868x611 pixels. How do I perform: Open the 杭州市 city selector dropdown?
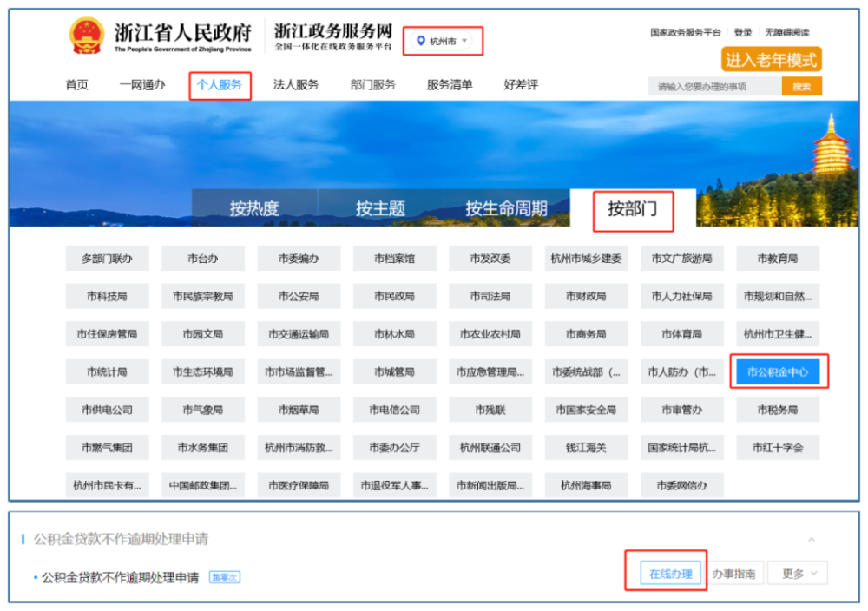pos(443,41)
